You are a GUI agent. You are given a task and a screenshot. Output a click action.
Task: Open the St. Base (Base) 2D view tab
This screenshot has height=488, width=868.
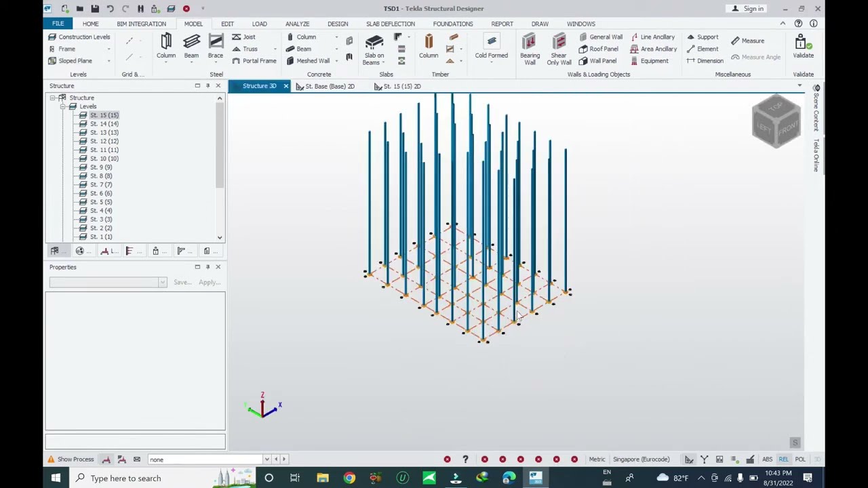(325, 86)
